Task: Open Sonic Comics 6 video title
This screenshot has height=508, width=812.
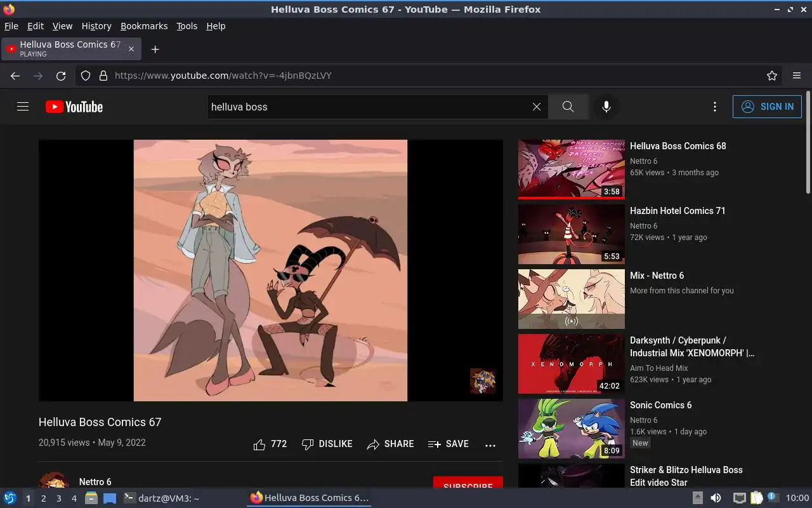Action: 661,405
